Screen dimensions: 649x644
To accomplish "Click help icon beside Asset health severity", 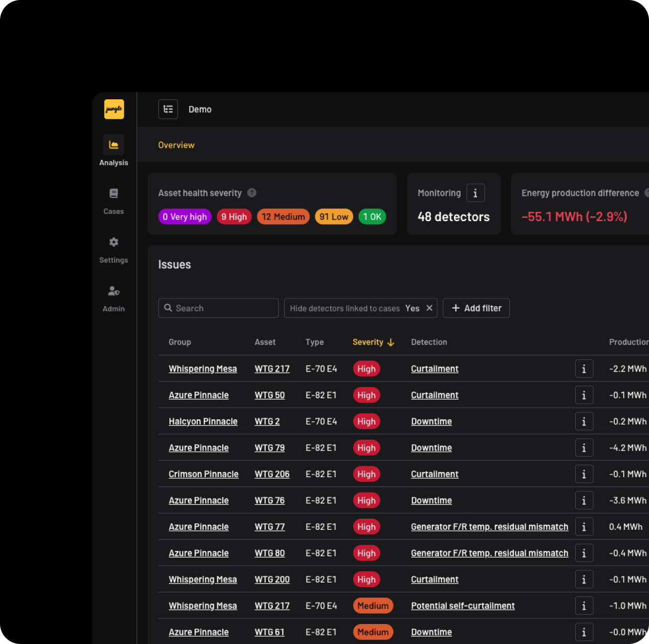I will coord(252,192).
